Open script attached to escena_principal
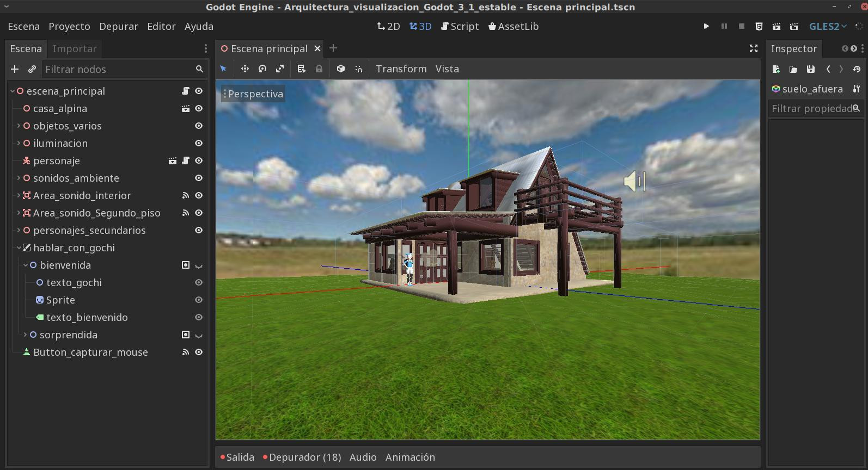 [x=186, y=91]
